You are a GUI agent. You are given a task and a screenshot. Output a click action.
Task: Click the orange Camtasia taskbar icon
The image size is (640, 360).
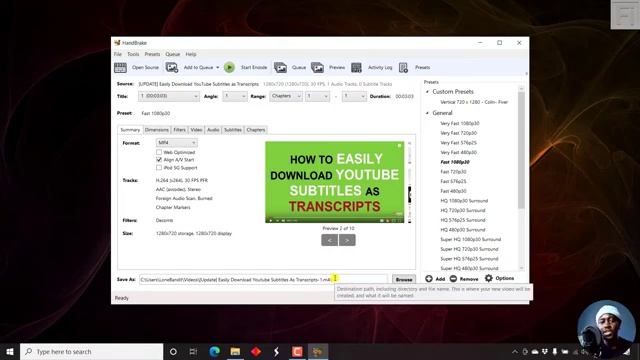tap(297, 351)
